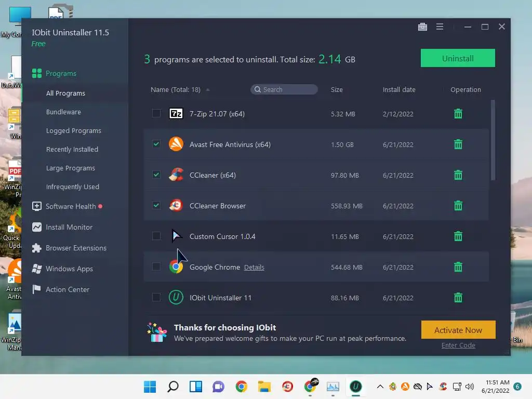Sort by Install date column header
Viewport: 532px width, 399px height.
point(399,89)
